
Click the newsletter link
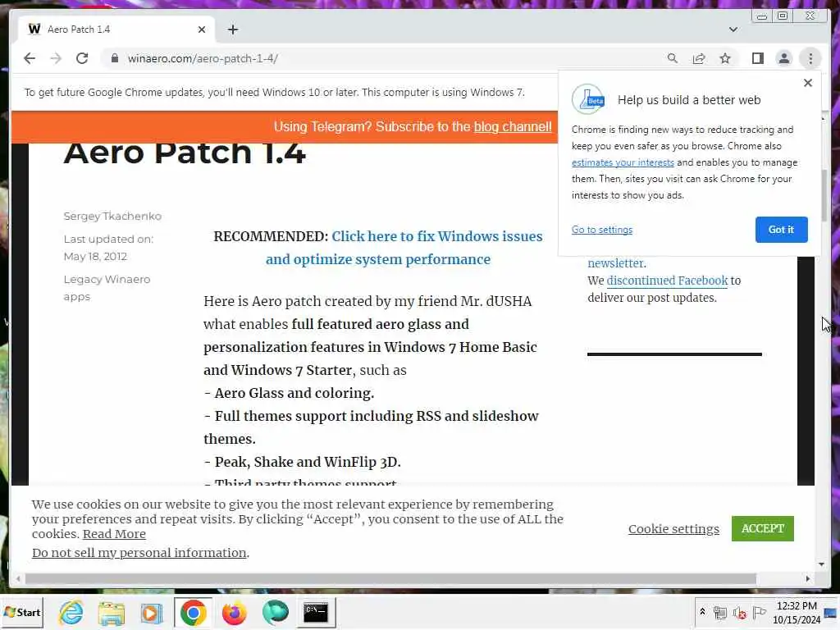617,263
